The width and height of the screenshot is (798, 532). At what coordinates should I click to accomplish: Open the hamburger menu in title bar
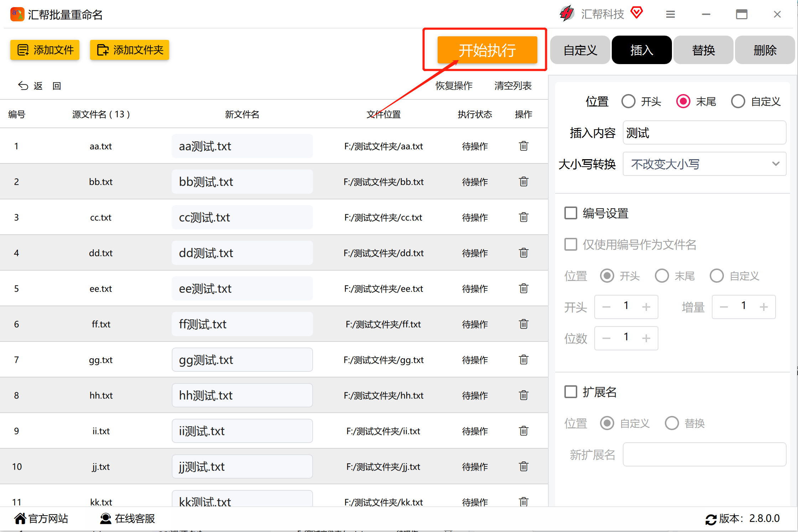[x=671, y=14]
